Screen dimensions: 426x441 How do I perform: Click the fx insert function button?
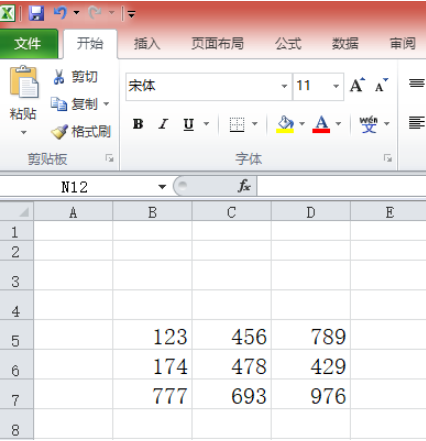click(244, 186)
